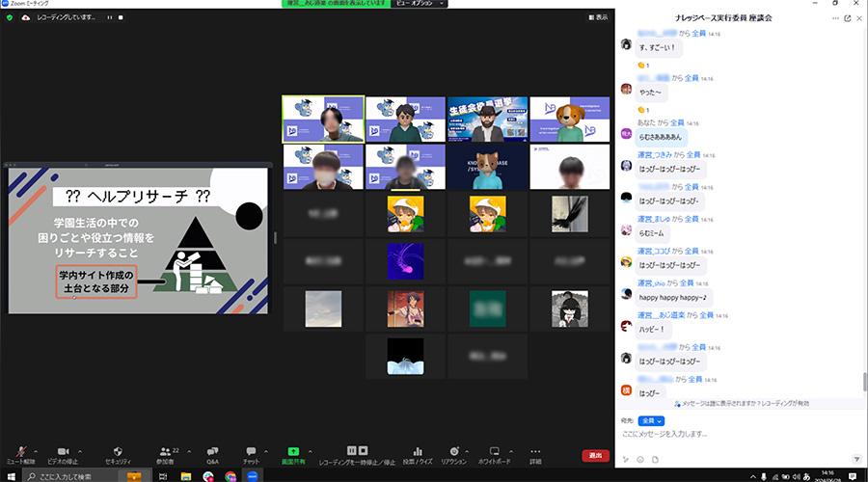The image size is (868, 482).
Task: Click the green Share Screen button
Action: 293,452
